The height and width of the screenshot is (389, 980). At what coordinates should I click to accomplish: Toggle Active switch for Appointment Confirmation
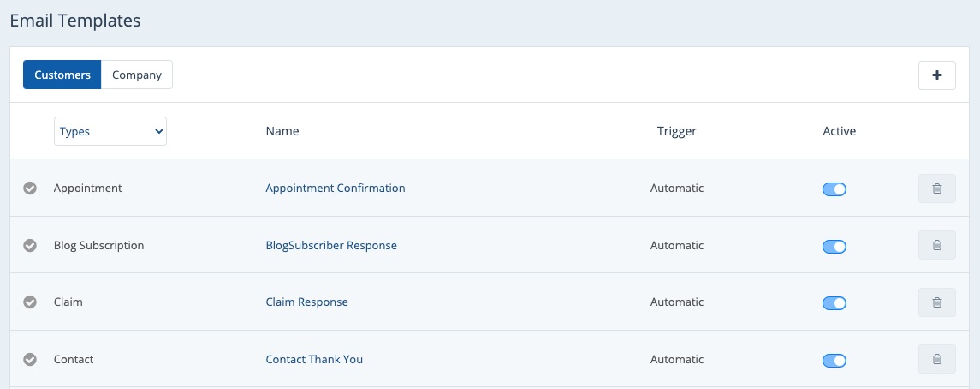point(834,189)
